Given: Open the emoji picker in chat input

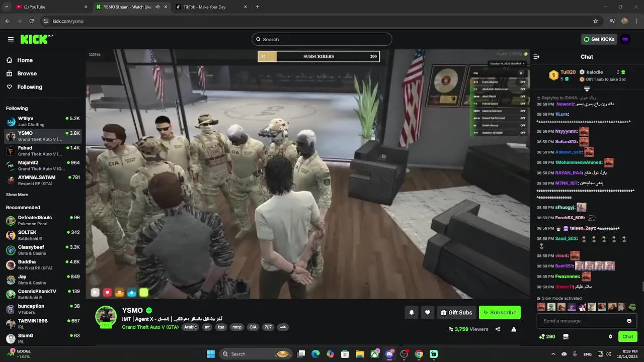Looking at the screenshot, I should [629, 321].
